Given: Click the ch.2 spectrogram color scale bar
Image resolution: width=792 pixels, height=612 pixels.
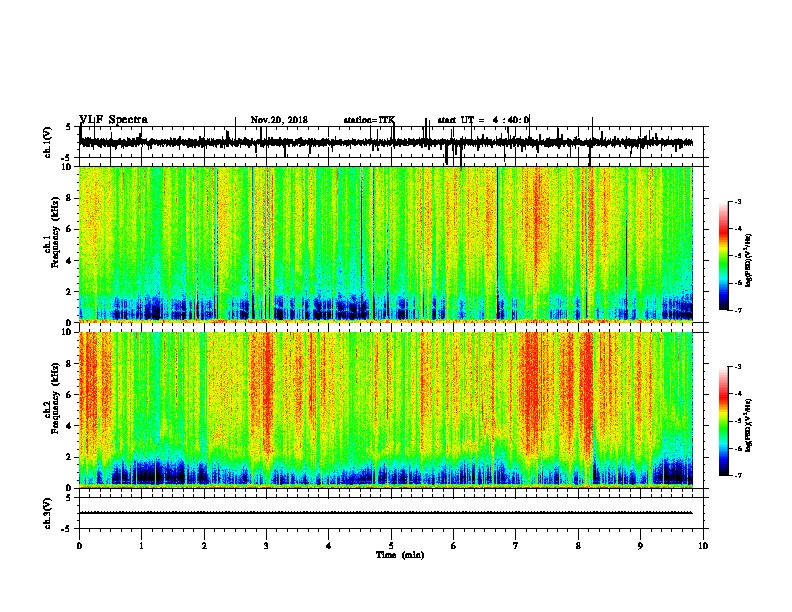Looking at the screenshot, I should tap(723, 421).
